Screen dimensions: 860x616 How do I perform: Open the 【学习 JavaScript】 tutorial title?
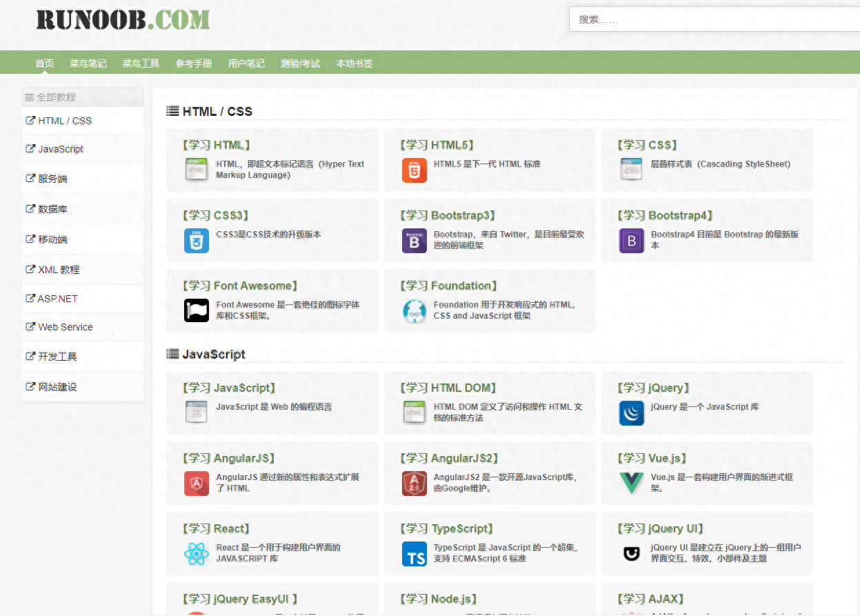point(229,388)
